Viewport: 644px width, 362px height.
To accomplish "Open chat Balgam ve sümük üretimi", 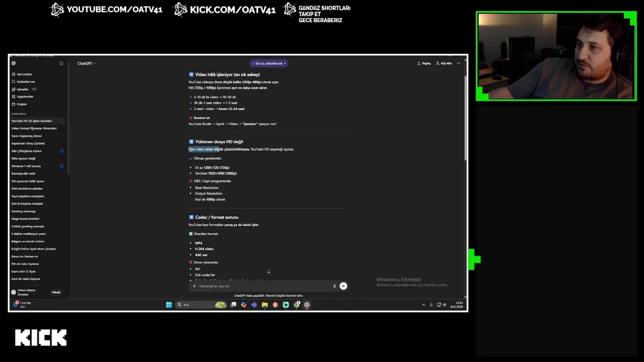I will click(x=28, y=241).
